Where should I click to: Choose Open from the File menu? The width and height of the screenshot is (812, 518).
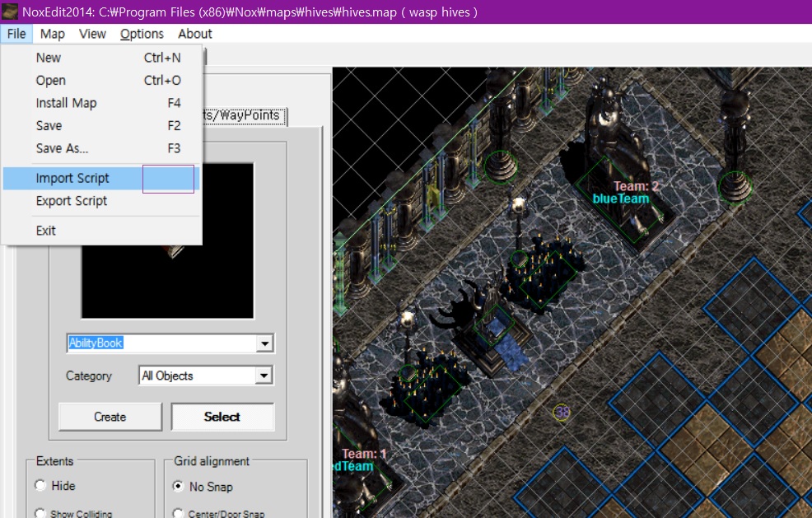click(x=101, y=80)
